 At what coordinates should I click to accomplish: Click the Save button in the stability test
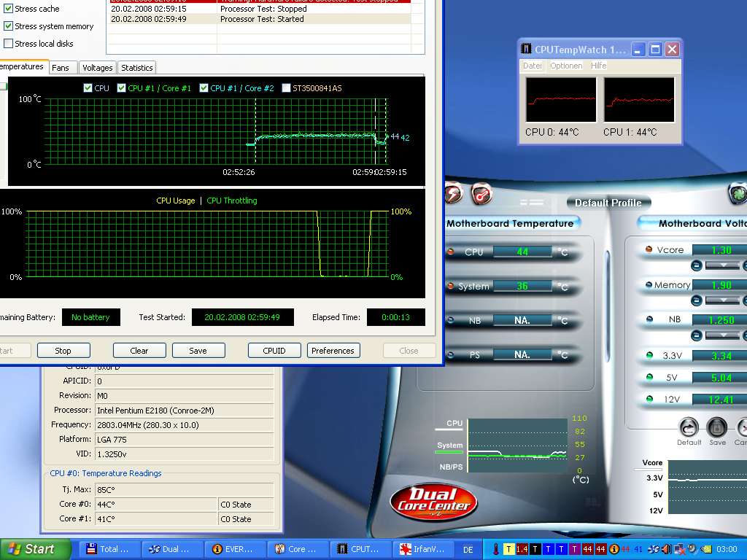coord(198,351)
